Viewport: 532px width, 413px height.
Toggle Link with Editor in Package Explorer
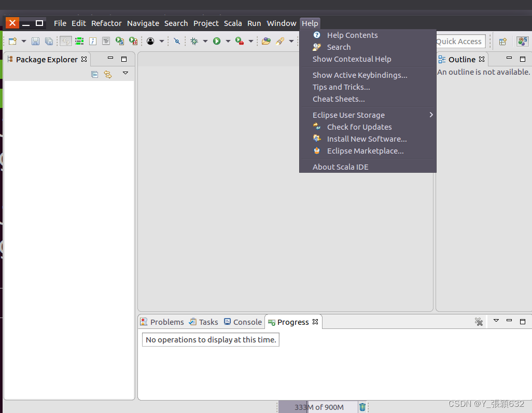[x=108, y=74]
